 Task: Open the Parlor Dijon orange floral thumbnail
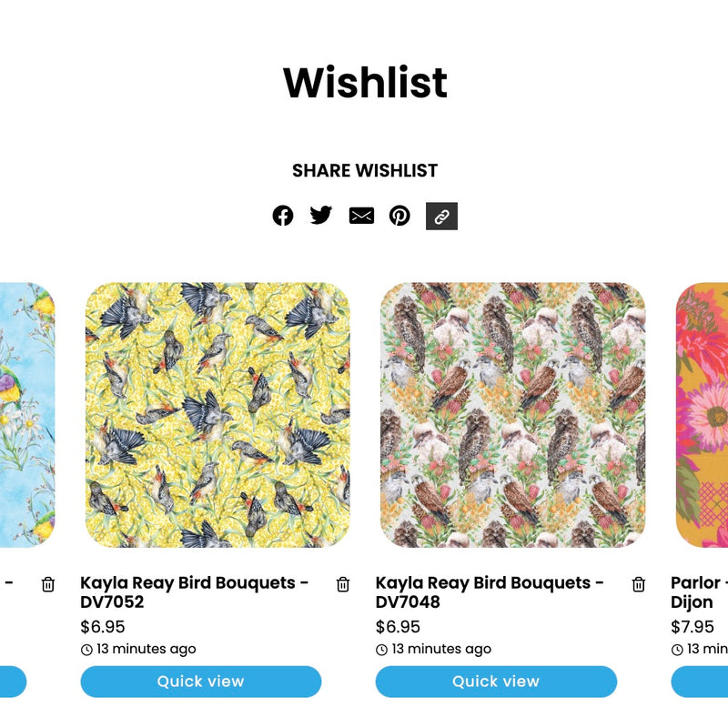coord(702,415)
